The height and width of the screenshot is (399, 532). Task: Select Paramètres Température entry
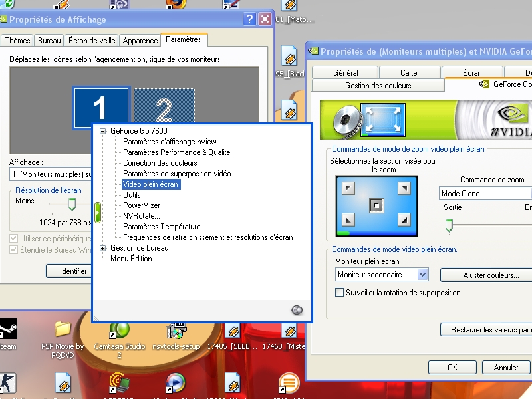162,227
